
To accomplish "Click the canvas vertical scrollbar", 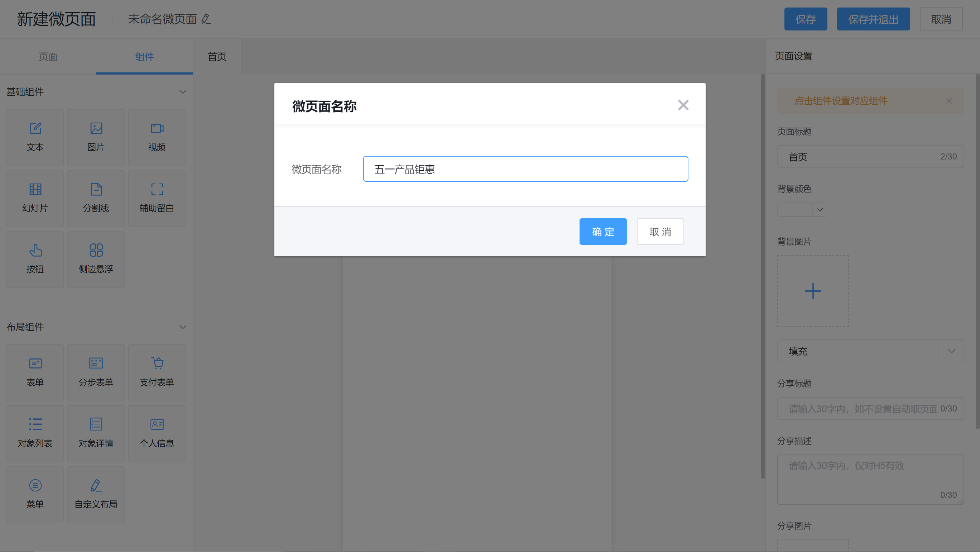I will 763,277.
